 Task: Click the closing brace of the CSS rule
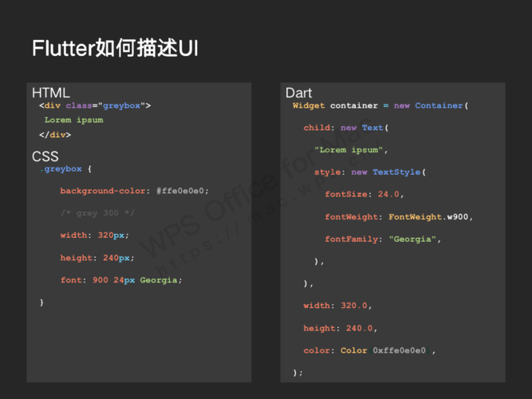tap(41, 302)
